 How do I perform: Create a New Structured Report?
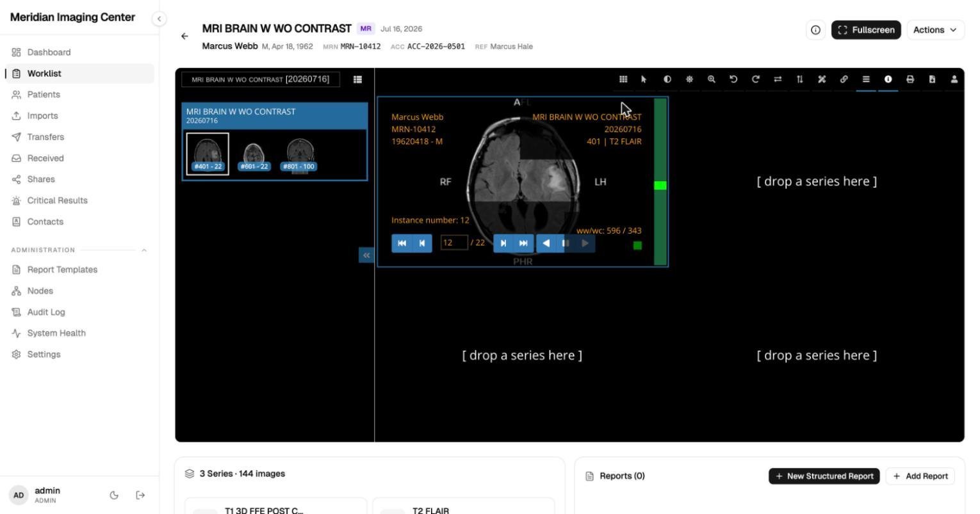point(824,476)
